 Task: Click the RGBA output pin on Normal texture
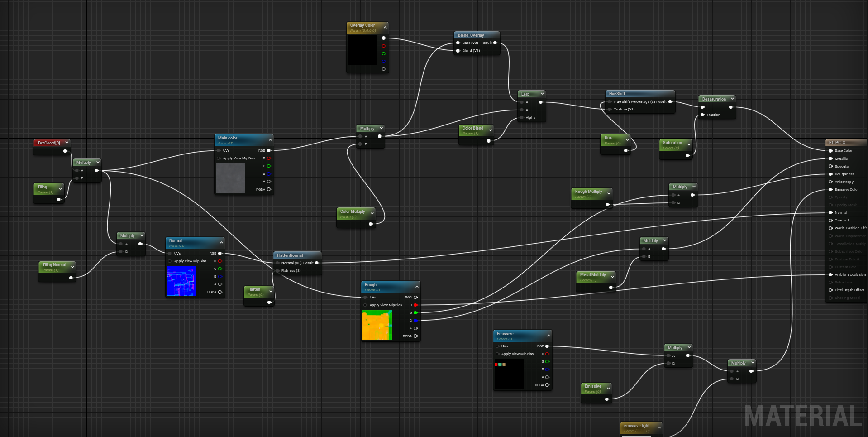(221, 292)
